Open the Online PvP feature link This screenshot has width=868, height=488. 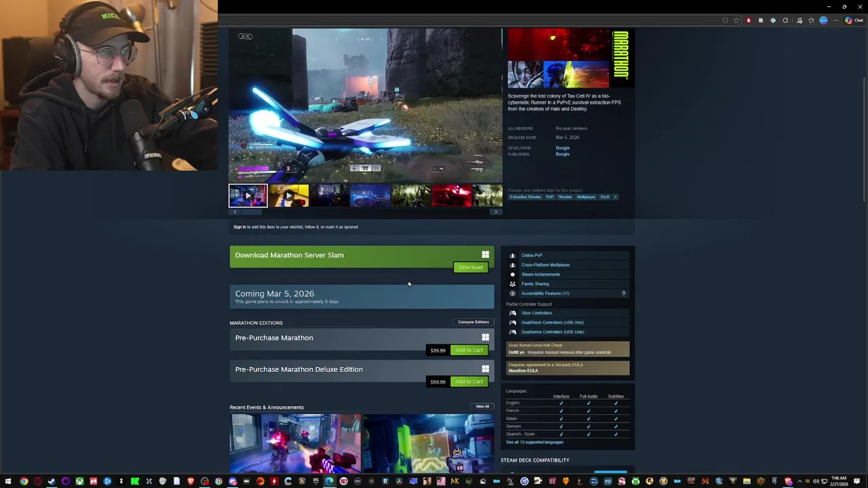point(532,256)
